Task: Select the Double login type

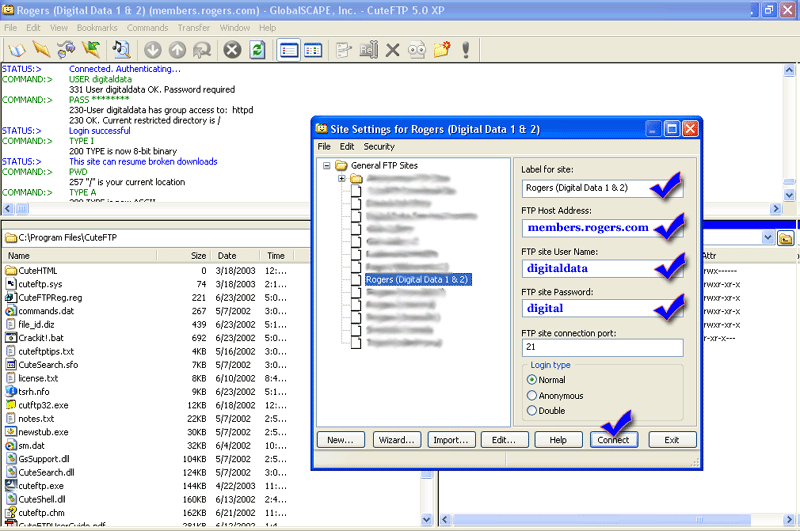Action: 532,410
